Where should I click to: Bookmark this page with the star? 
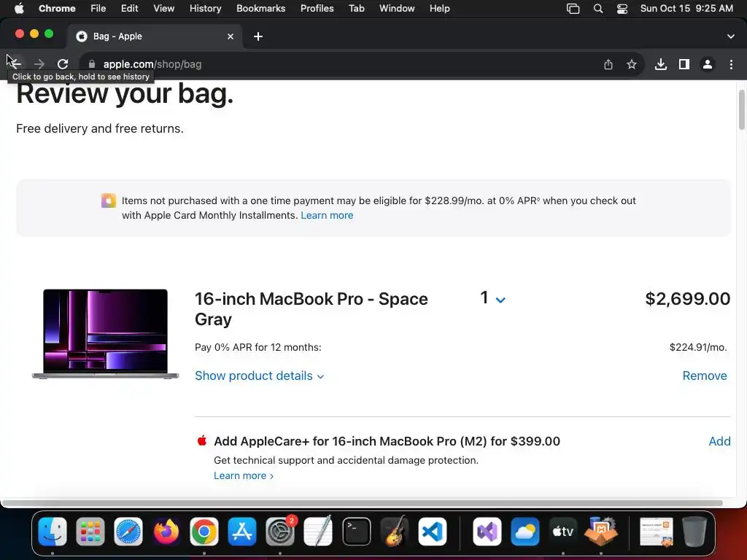tap(631, 64)
